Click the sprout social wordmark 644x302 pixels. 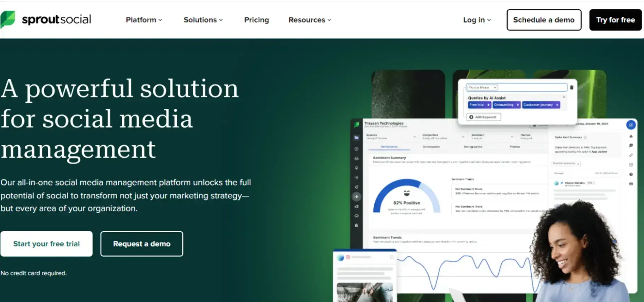click(x=56, y=19)
